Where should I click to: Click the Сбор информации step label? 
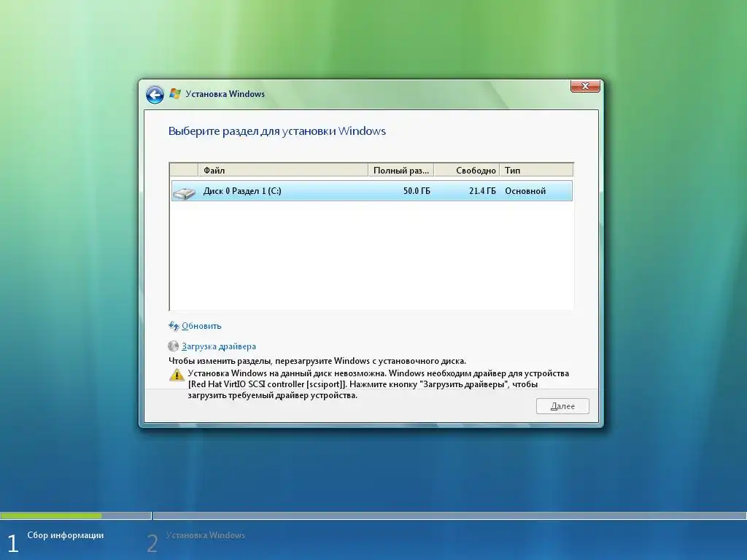[x=65, y=535]
